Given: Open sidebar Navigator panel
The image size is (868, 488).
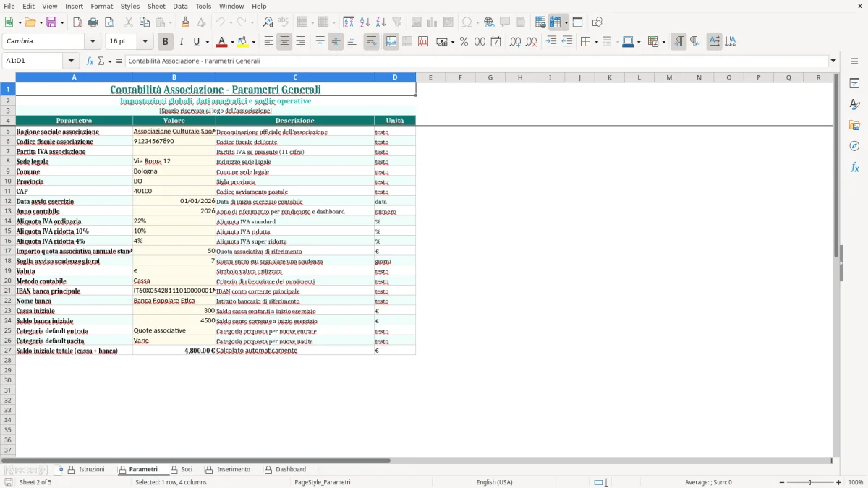Looking at the screenshot, I should point(854,146).
